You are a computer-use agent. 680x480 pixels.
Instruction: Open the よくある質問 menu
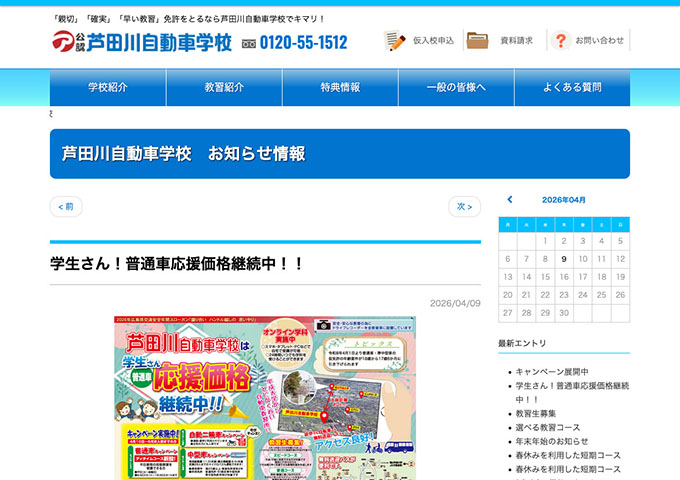tap(572, 87)
